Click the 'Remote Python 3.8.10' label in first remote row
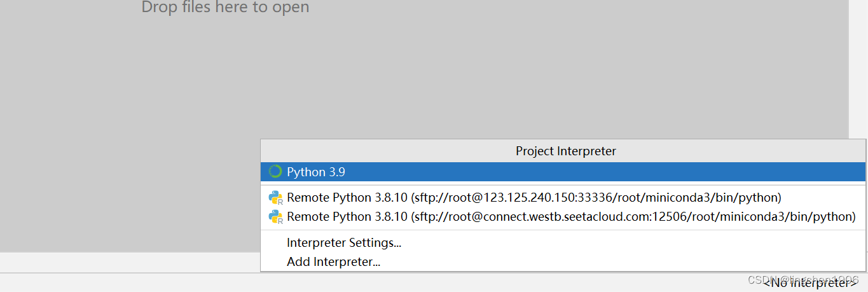Image resolution: width=868 pixels, height=292 pixels. click(x=347, y=197)
